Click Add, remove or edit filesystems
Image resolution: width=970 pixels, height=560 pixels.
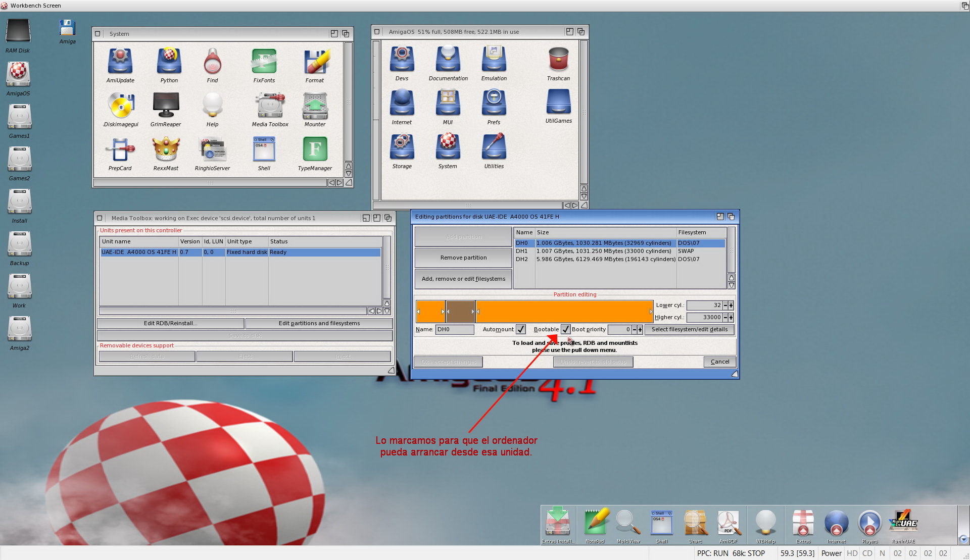[463, 279]
